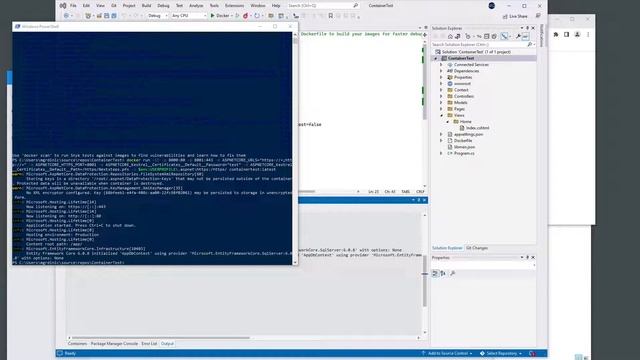Open the Extensions menu
The width and height of the screenshot is (640, 360).
235,6
